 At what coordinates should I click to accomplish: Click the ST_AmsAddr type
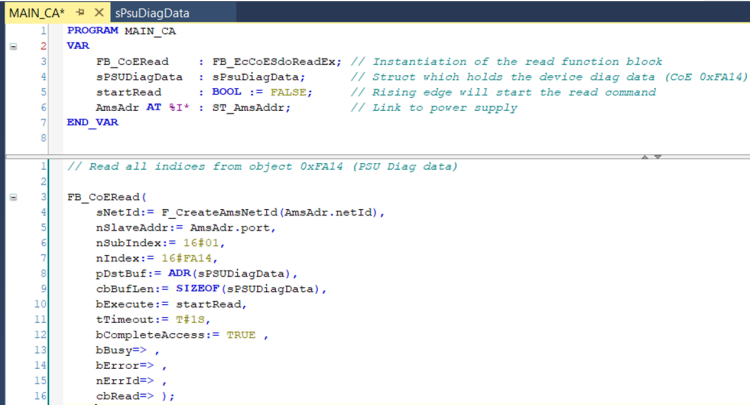pos(249,108)
